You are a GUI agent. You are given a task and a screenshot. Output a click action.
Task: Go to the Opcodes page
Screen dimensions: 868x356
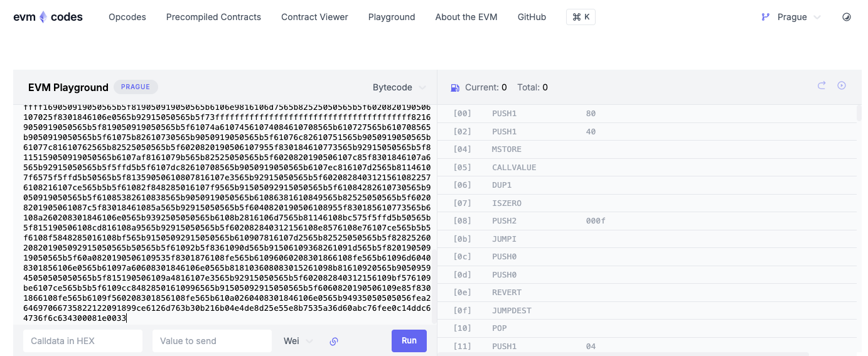[127, 17]
